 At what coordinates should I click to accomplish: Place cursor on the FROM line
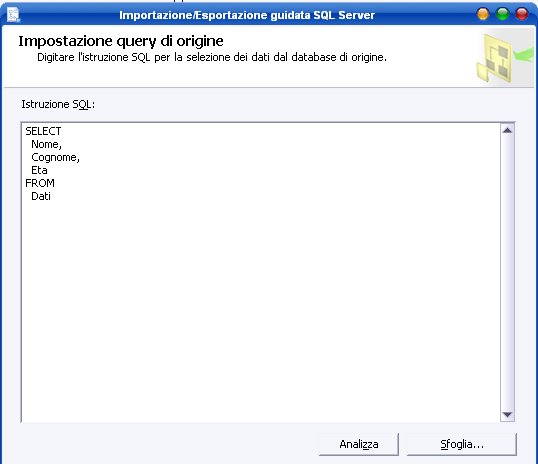[40, 183]
